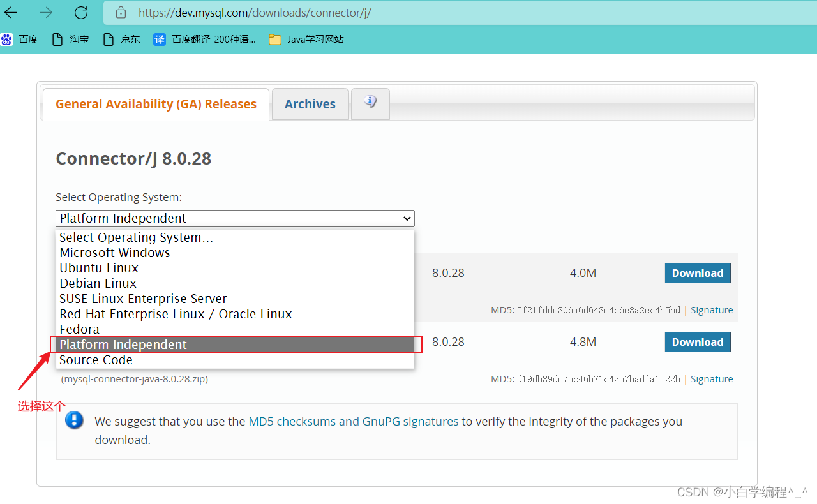Click the browser back arrow
Image resolution: width=817 pixels, height=504 pixels.
click(11, 12)
